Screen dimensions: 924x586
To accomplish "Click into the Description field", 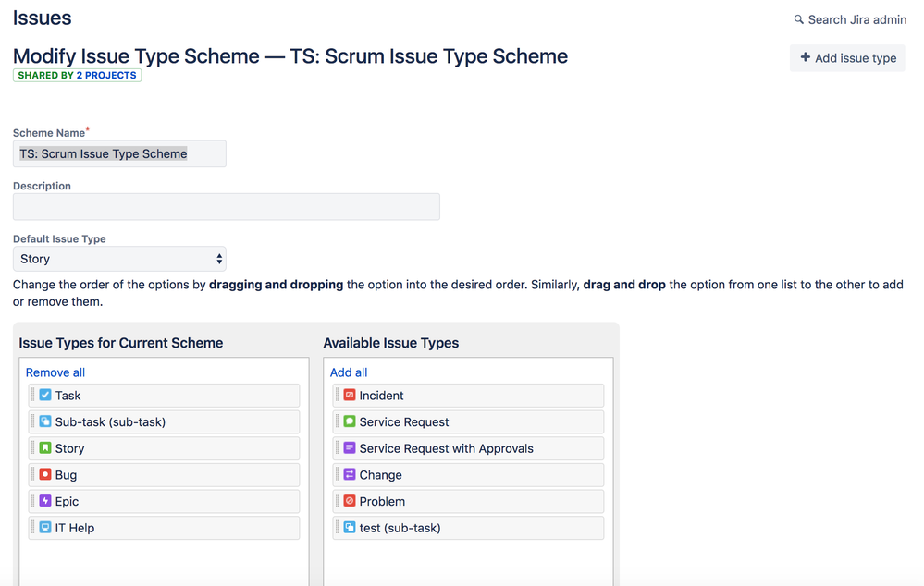I will pos(226,206).
